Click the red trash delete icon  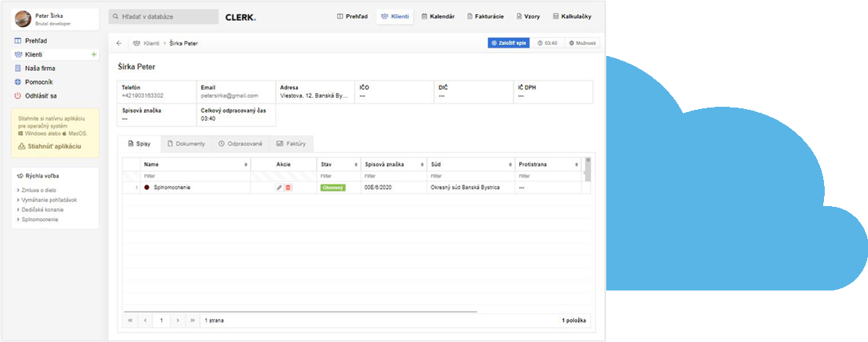click(x=288, y=187)
